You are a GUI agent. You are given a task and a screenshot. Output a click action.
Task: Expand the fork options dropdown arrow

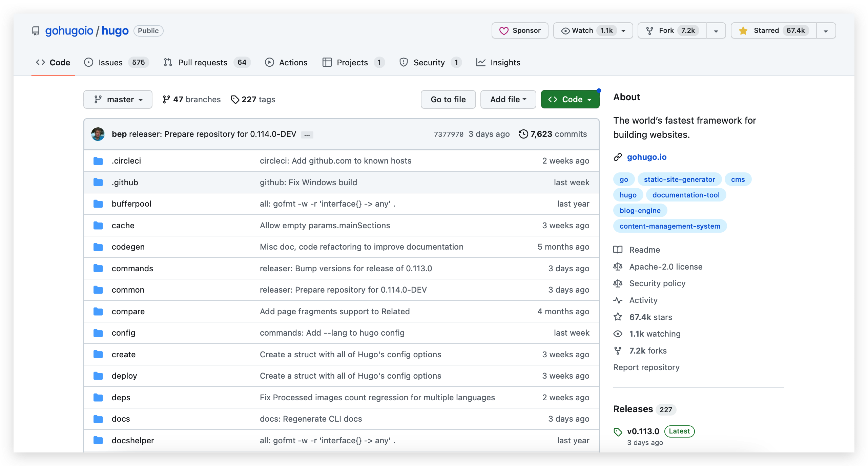coord(716,31)
